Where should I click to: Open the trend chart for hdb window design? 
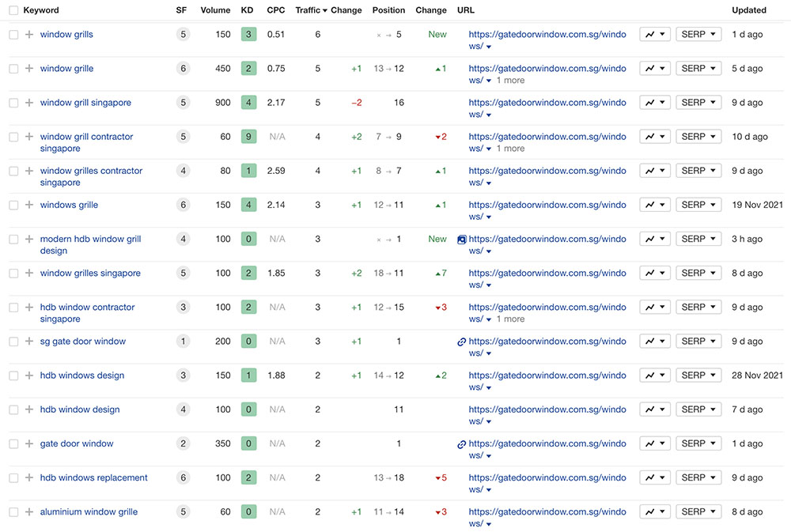click(654, 409)
